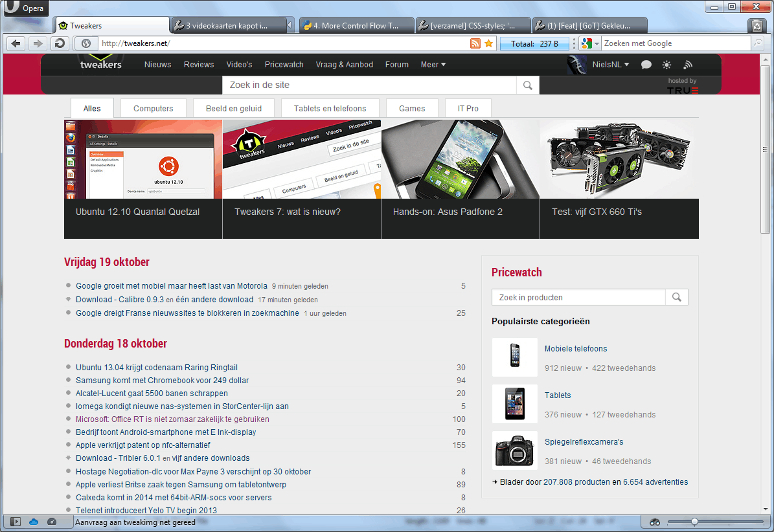Viewport: 774px width, 532px height.
Task: Open Apple verkrijgt patent op nfc-alternatief
Action: pyautogui.click(x=142, y=445)
